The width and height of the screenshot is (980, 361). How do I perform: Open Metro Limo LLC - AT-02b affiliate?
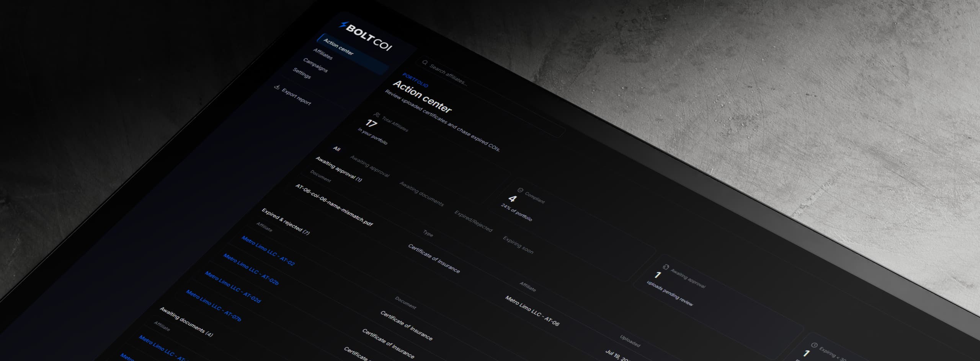click(251, 270)
